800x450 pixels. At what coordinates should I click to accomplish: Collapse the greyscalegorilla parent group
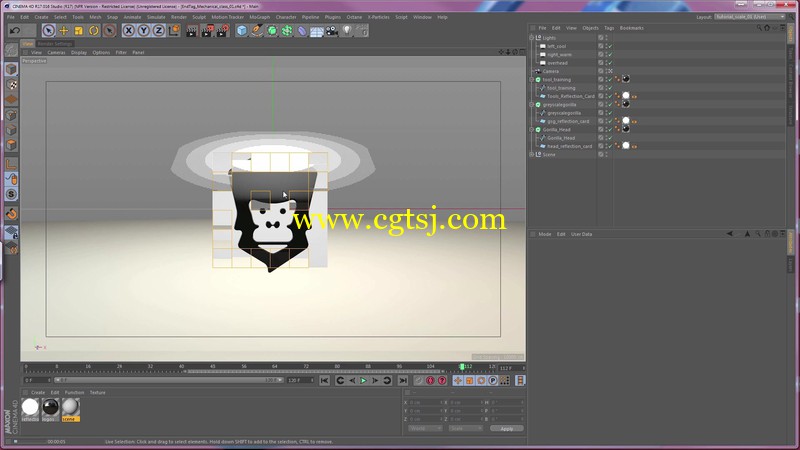532,105
